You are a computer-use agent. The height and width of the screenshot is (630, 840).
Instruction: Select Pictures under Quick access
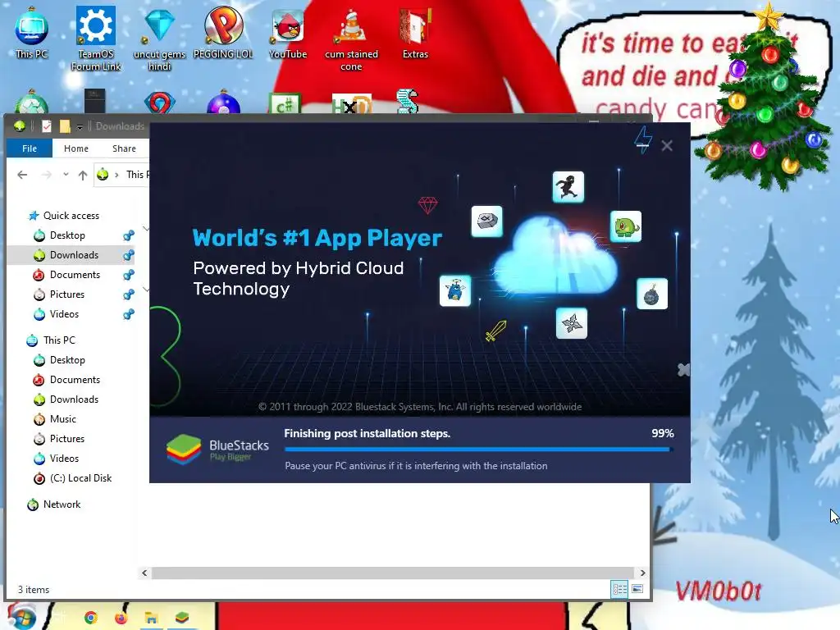click(67, 294)
